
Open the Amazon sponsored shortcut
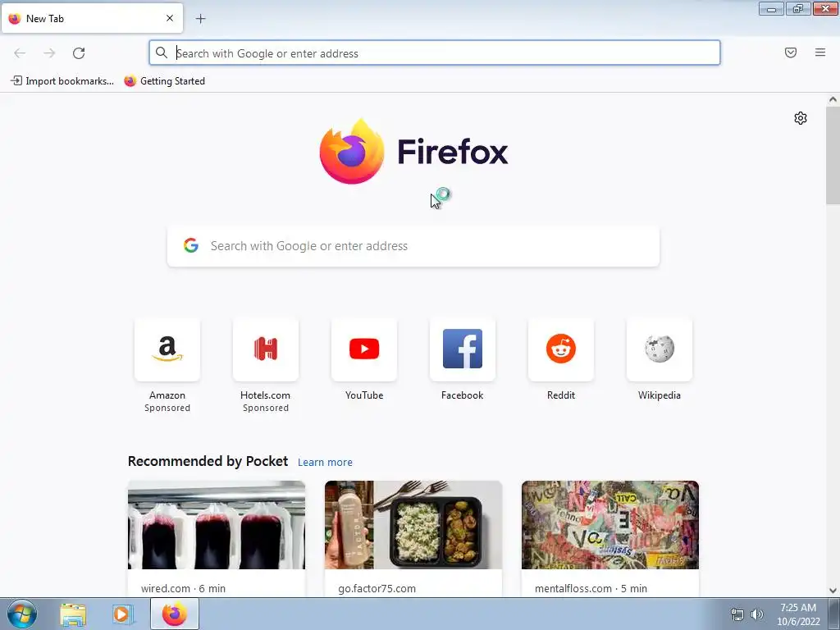click(167, 349)
